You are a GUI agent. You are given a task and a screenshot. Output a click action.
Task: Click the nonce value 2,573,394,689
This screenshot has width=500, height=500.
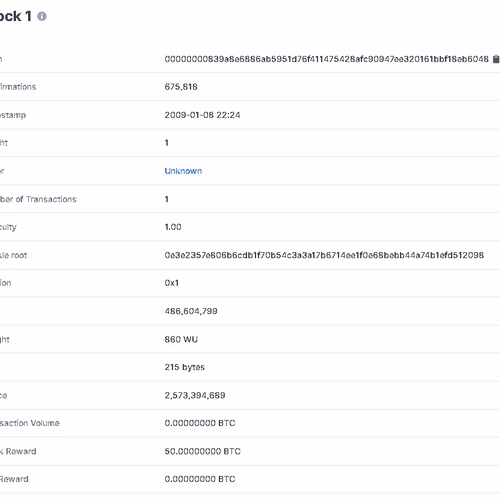click(x=195, y=395)
